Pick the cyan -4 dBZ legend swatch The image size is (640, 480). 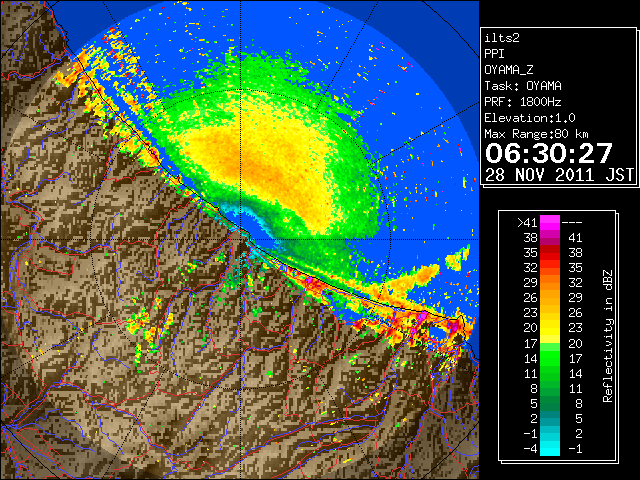[x=550, y=448]
